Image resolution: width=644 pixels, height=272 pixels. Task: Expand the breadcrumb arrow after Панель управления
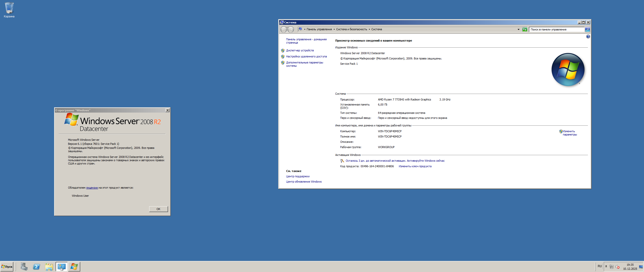[x=334, y=29]
